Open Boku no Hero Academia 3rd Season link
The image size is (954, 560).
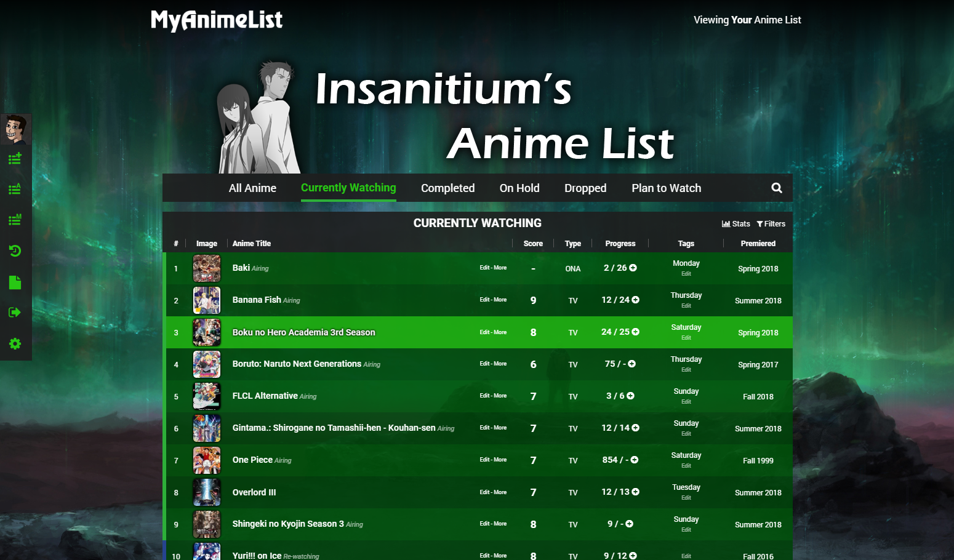303,332
